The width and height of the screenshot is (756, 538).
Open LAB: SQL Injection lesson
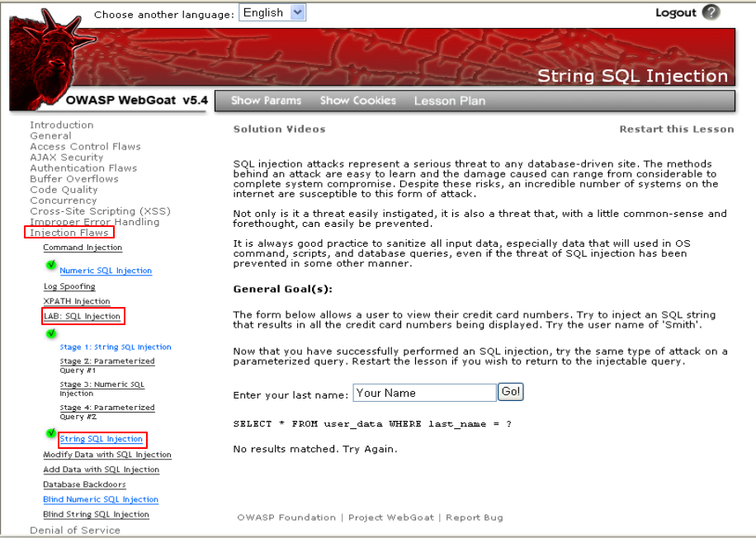[x=82, y=316]
